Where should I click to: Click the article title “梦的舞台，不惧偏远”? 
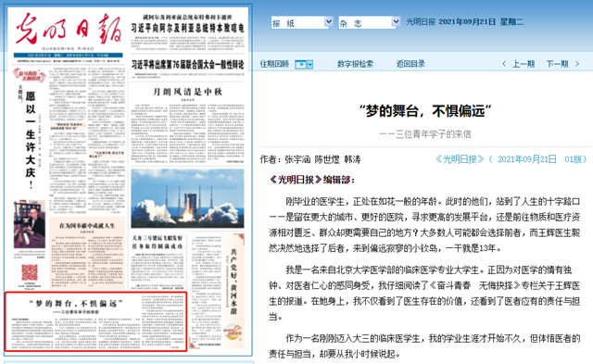point(424,111)
